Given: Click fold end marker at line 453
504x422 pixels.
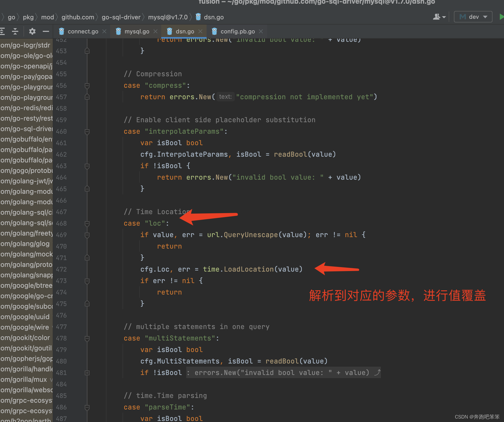Looking at the screenshot, I should click(x=87, y=51).
